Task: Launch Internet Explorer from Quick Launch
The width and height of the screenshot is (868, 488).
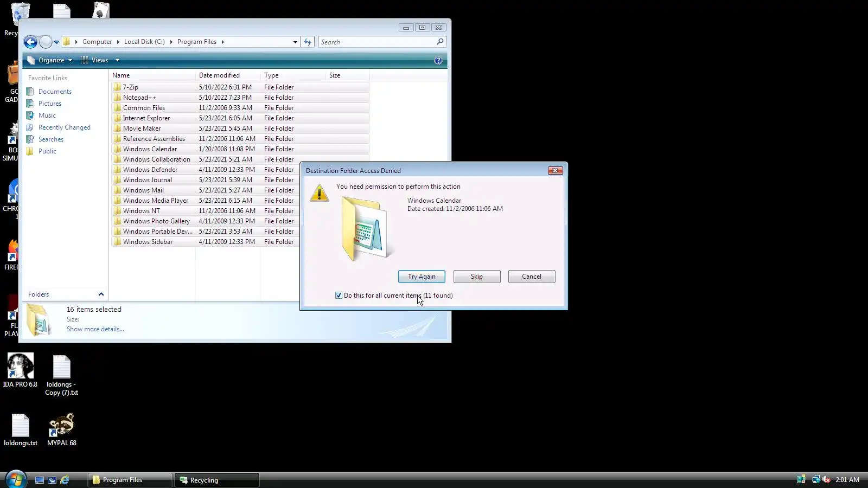Action: [x=65, y=480]
